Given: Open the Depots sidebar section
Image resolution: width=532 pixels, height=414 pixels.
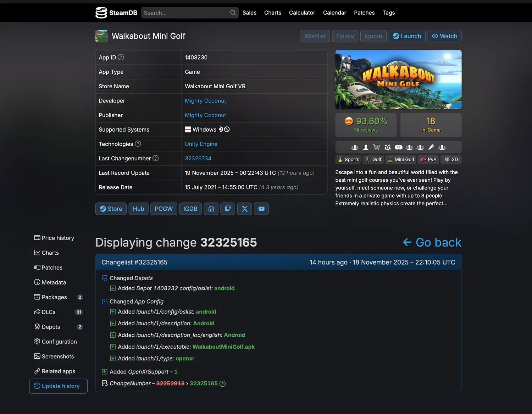Looking at the screenshot, I should (58, 327).
